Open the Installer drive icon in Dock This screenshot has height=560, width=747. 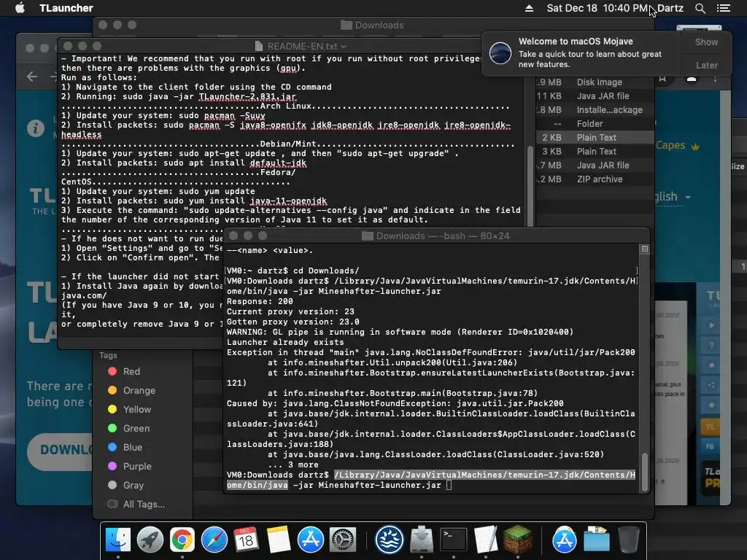(422, 540)
